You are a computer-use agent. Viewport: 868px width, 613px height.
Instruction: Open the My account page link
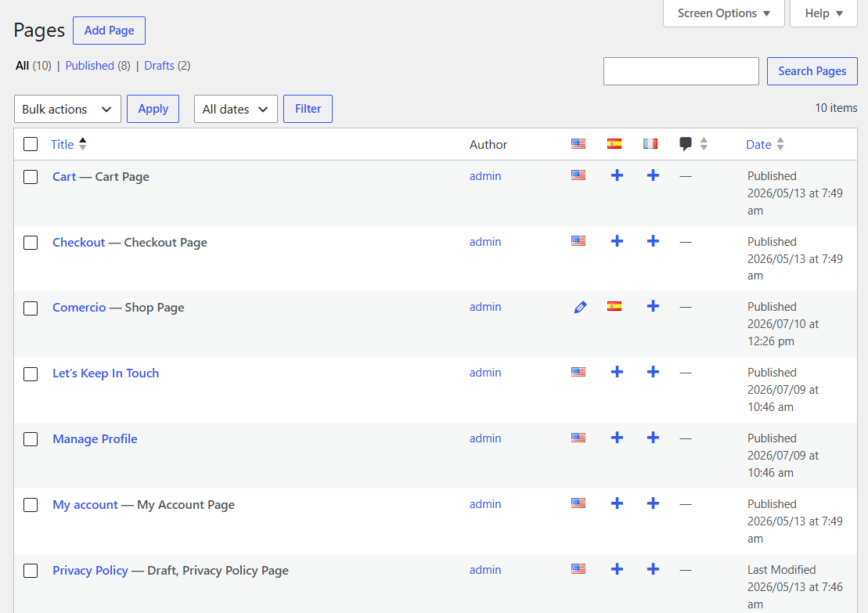tap(85, 505)
